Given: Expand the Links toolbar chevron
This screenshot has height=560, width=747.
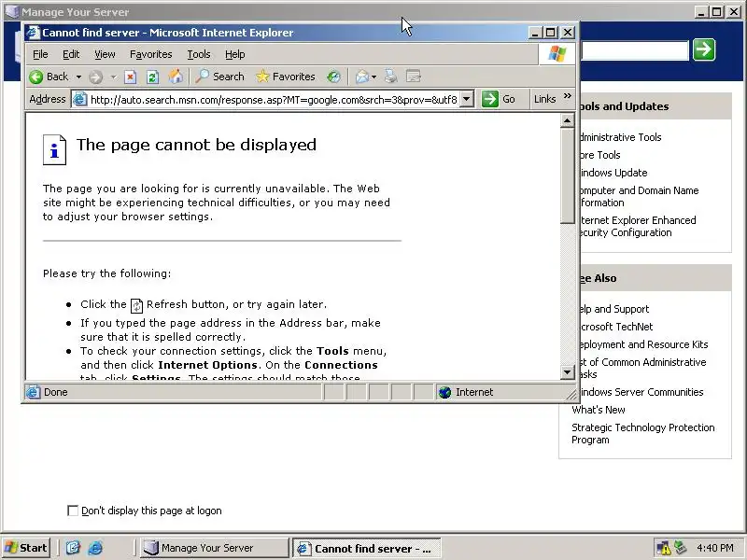Looking at the screenshot, I should [568, 96].
